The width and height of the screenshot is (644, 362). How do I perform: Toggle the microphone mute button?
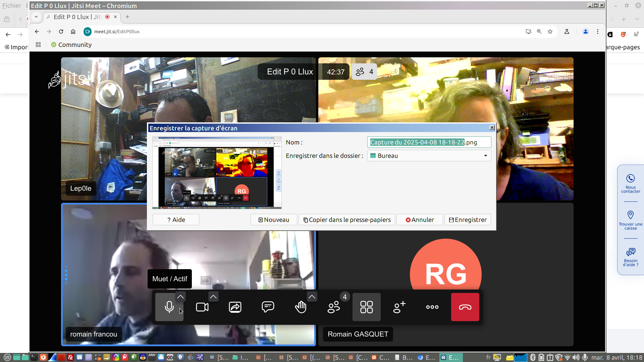coord(169,307)
